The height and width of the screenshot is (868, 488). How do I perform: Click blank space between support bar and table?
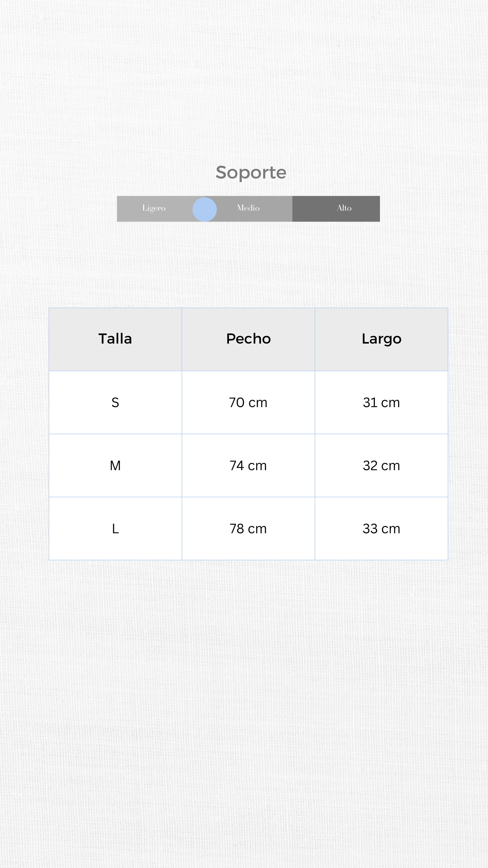click(x=244, y=265)
